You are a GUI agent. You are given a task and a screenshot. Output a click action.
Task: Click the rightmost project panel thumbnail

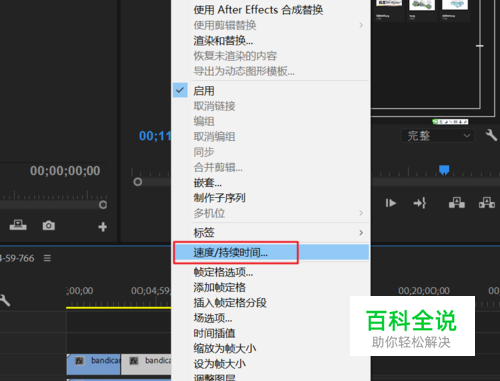(x=455, y=5)
